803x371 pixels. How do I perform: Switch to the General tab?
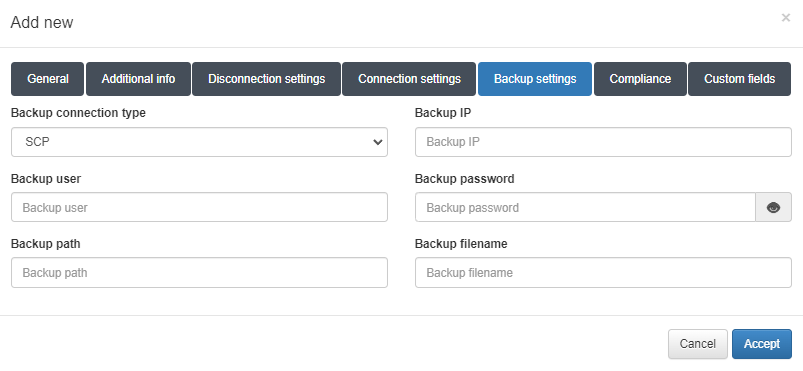[48, 79]
